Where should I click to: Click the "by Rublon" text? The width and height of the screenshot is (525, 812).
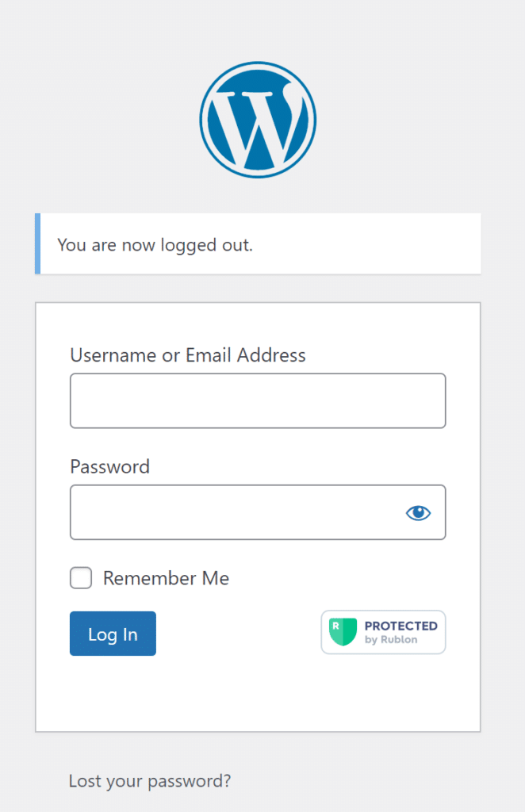click(x=391, y=640)
